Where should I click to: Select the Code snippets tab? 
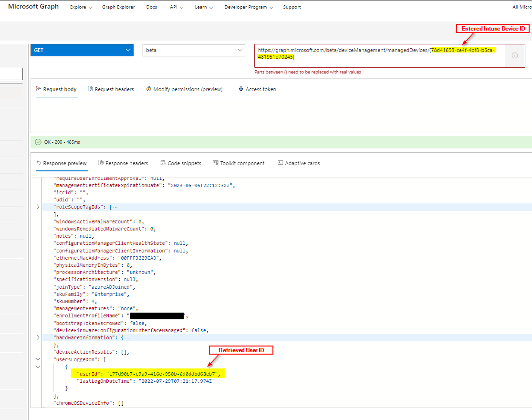point(181,163)
